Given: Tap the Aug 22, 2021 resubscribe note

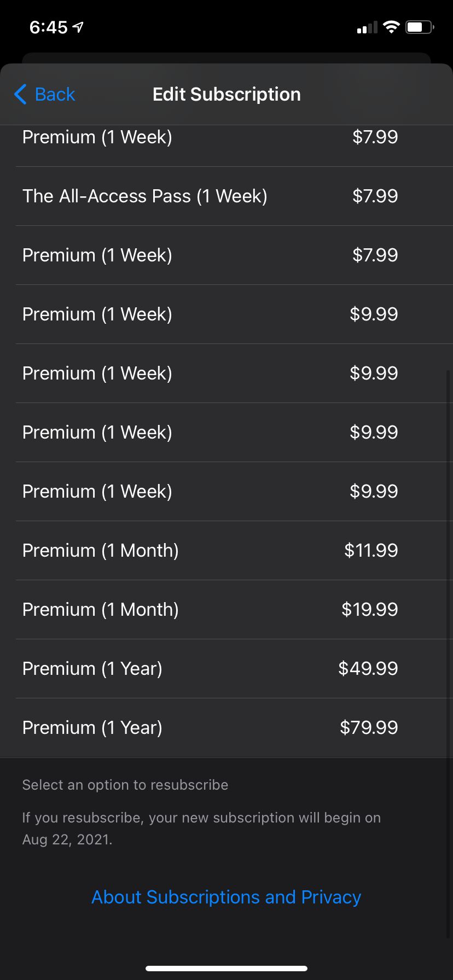Looking at the screenshot, I should 201,828.
